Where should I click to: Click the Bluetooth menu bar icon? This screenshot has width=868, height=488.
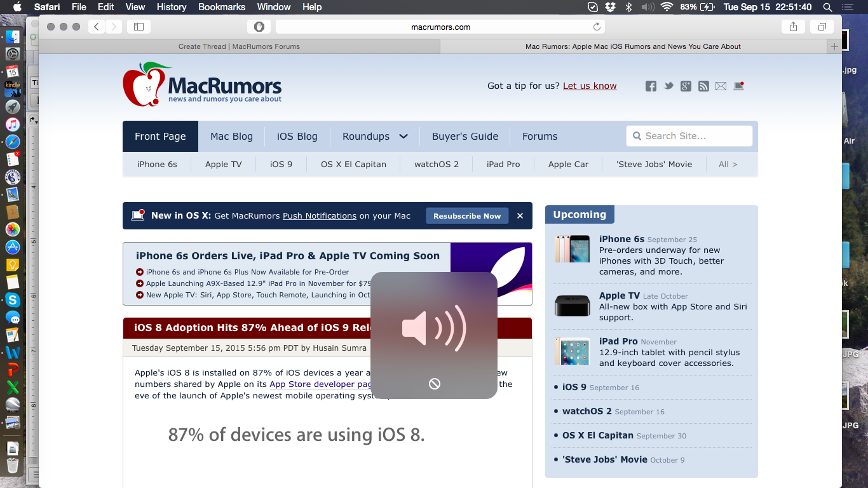pos(629,7)
